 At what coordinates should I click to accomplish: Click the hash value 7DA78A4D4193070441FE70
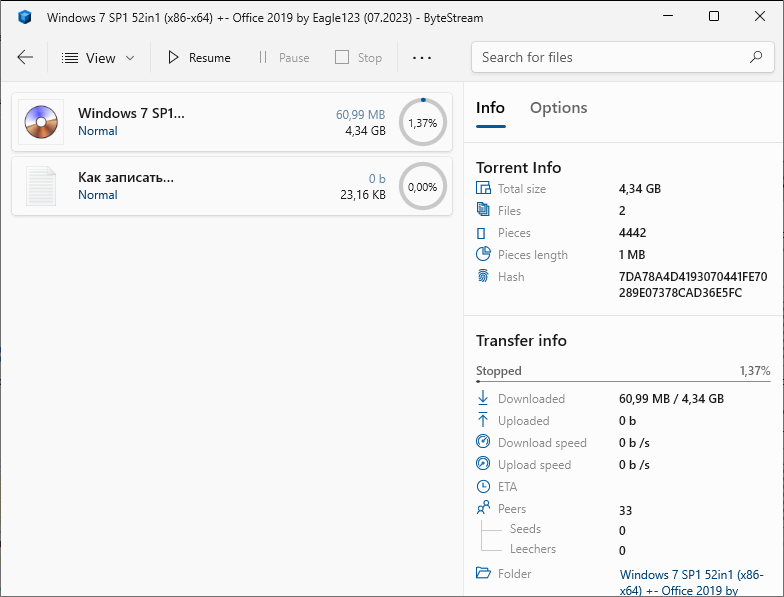coord(692,277)
